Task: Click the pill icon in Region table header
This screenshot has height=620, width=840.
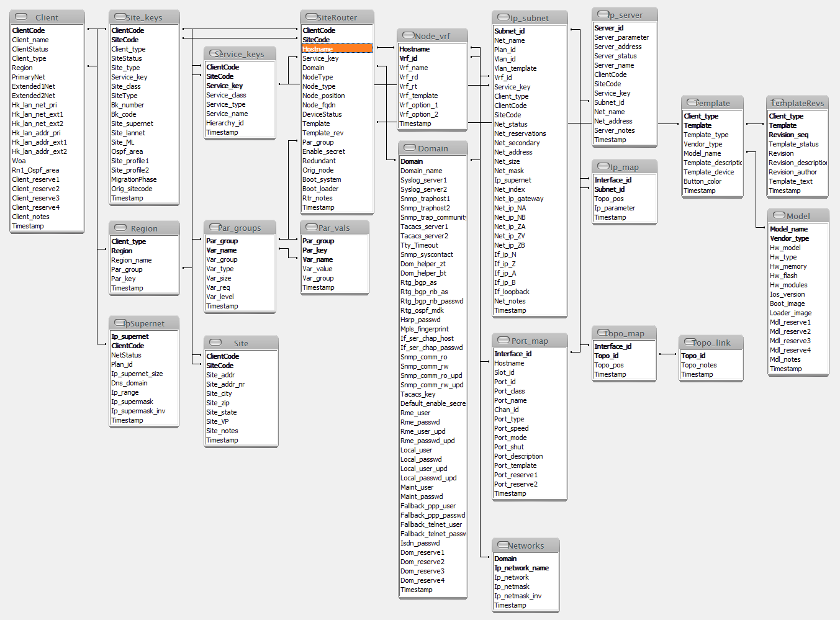Action: [x=121, y=228]
